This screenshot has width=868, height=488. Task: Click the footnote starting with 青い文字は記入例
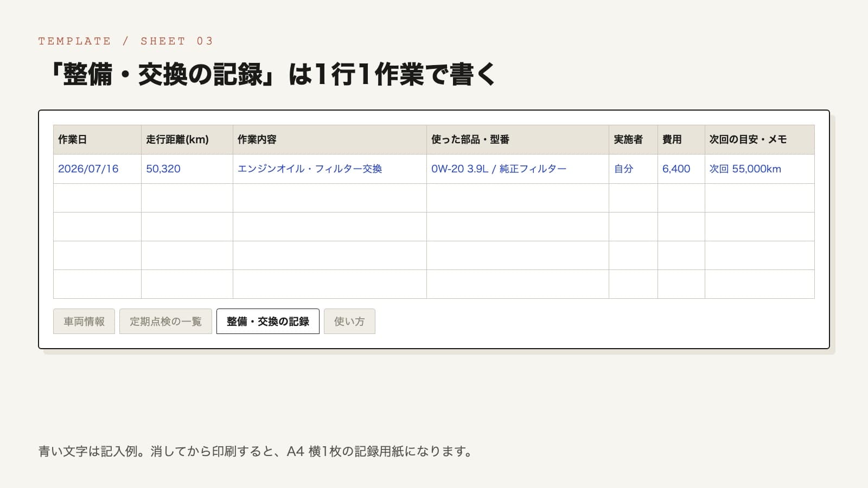[x=256, y=451]
